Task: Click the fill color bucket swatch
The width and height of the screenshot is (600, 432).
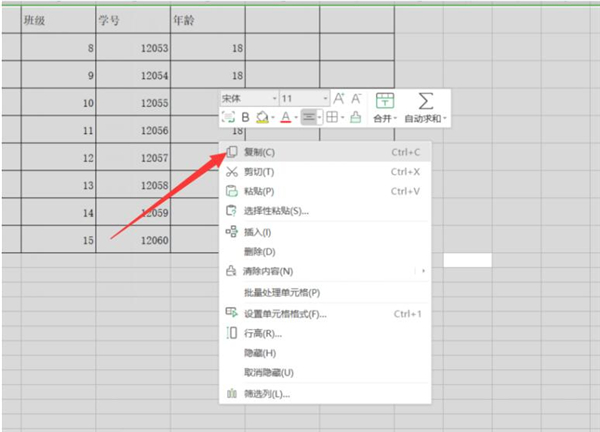Action: click(262, 117)
